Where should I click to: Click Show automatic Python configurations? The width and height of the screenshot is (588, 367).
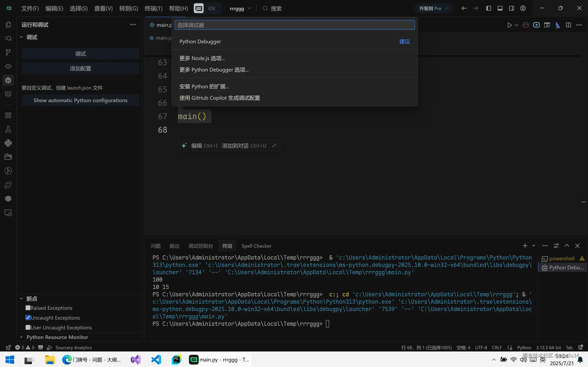pos(80,100)
